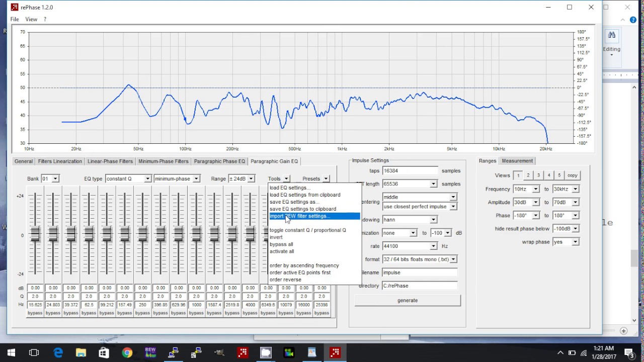This screenshot has width=644, height=362.
Task: Launch Microsoft Edge from the taskbar
Action: [x=58, y=353]
